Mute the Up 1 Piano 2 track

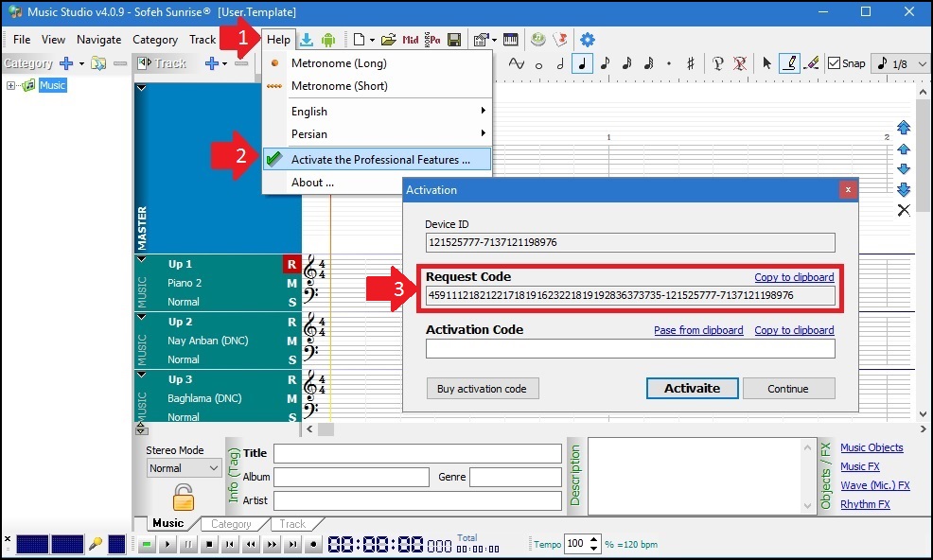tap(291, 283)
